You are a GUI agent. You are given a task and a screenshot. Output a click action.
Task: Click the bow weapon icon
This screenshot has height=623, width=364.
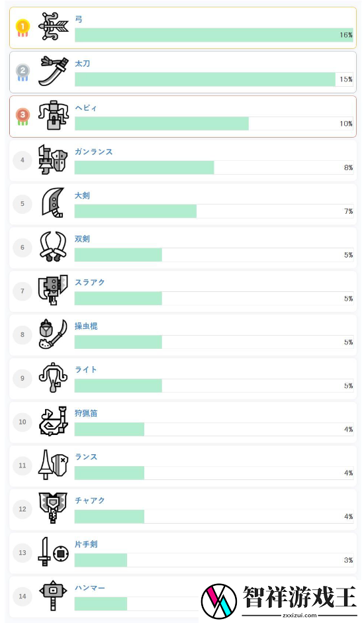54,26
